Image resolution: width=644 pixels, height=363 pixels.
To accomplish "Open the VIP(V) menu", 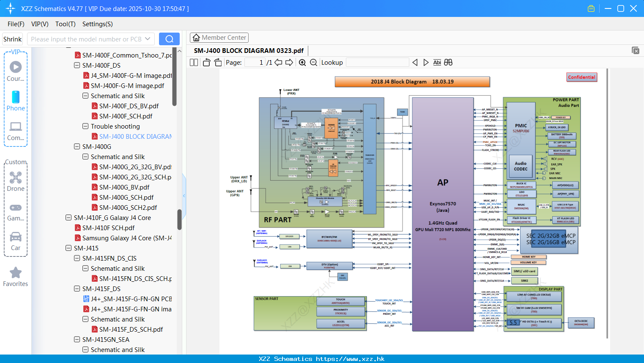I will tap(40, 24).
